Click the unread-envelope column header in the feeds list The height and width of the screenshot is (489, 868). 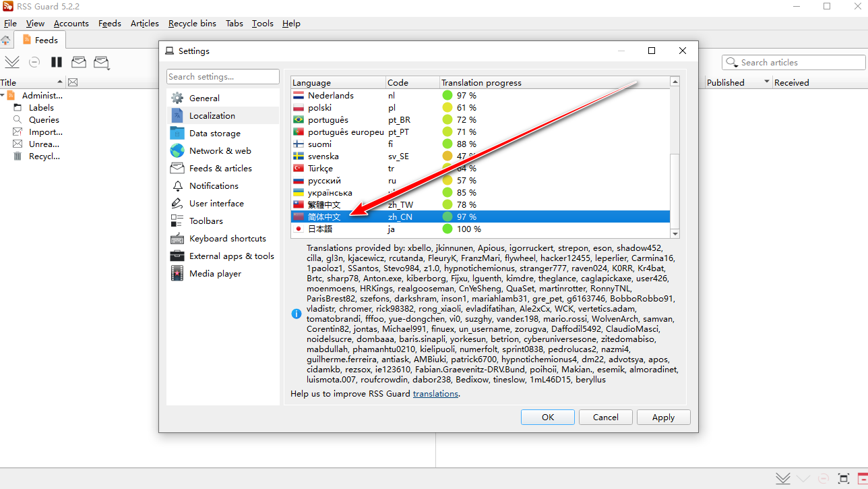(x=73, y=82)
